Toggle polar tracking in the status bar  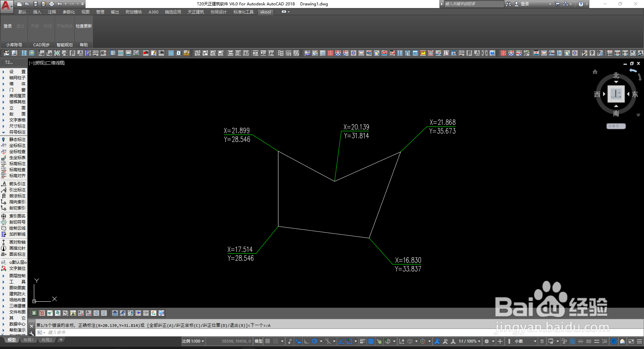coord(315,341)
